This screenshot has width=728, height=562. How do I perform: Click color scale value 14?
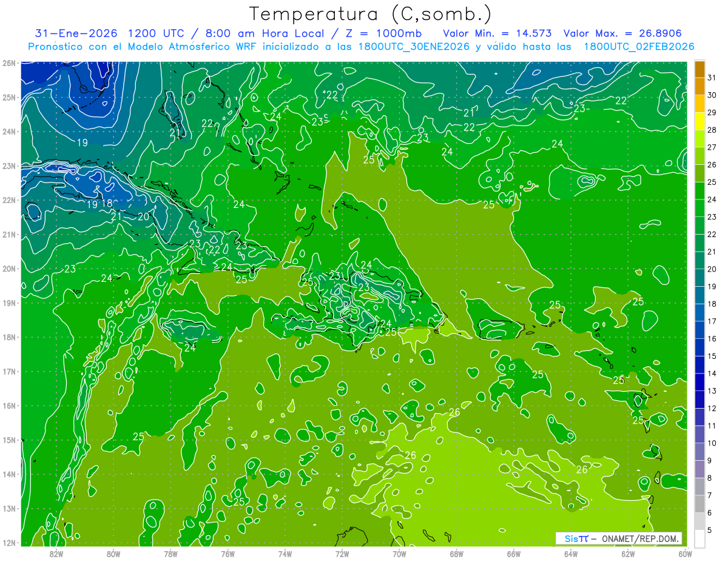712,373
